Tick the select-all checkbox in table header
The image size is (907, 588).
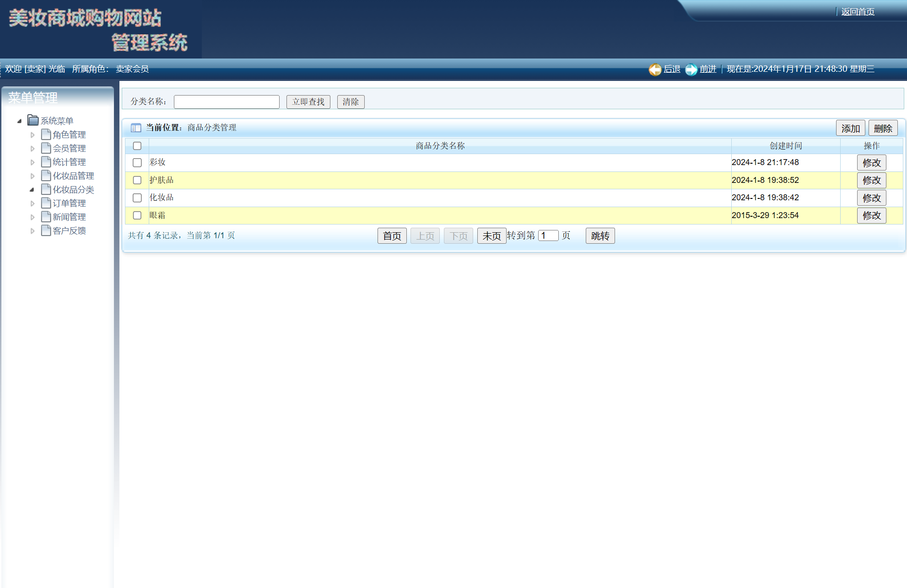click(x=137, y=146)
